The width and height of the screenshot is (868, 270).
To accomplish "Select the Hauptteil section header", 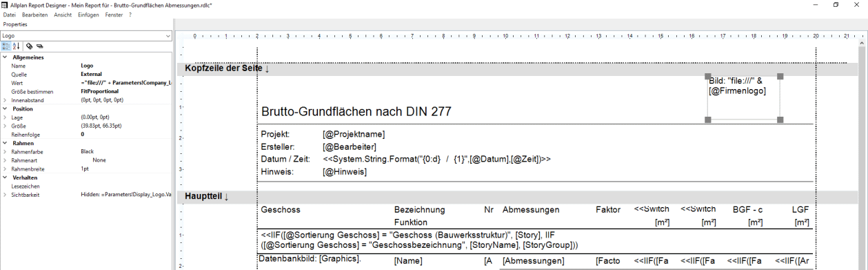I will click(x=517, y=197).
